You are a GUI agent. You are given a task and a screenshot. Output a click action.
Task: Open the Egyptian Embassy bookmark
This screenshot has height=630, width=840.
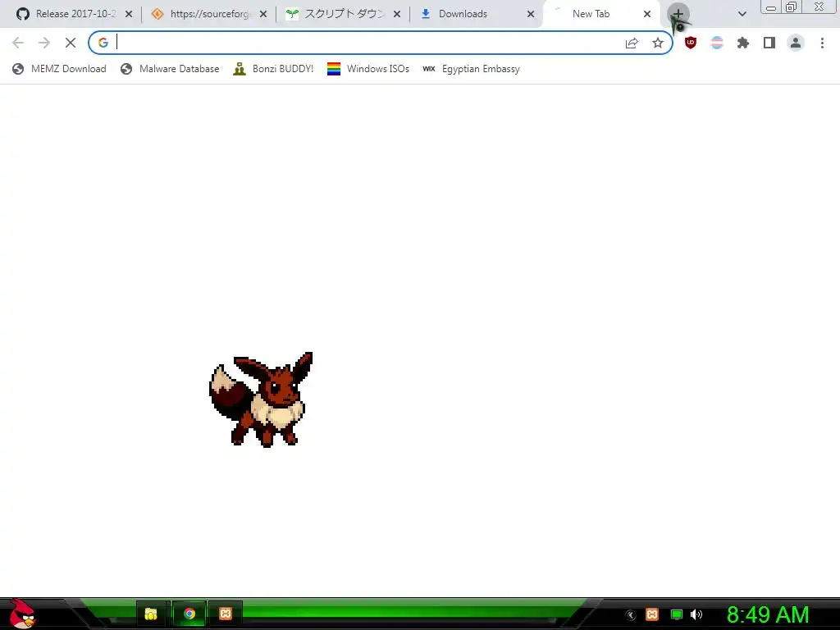472,69
